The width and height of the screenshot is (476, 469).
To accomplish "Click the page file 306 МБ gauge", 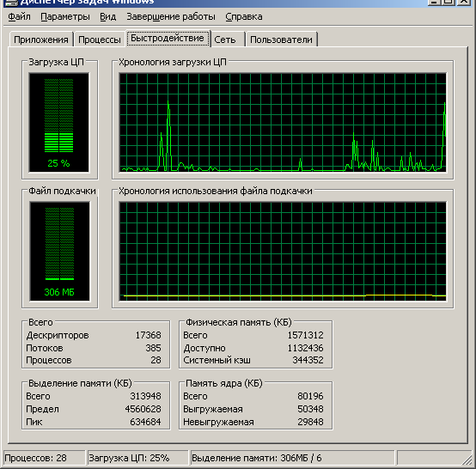I will (59, 252).
